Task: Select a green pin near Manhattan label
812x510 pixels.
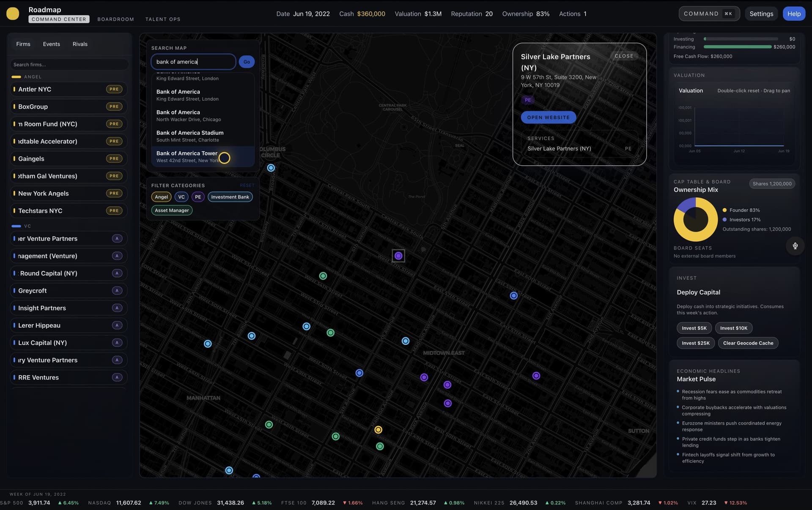Action: tap(269, 424)
